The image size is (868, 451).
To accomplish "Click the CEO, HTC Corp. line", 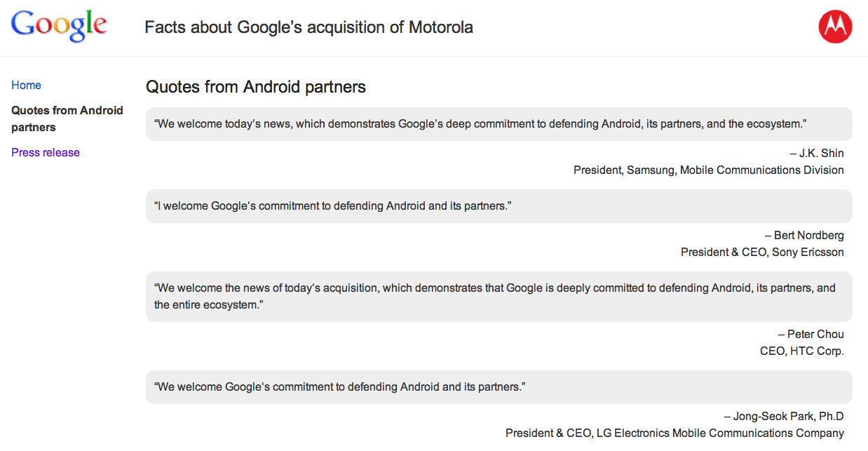I will click(802, 351).
